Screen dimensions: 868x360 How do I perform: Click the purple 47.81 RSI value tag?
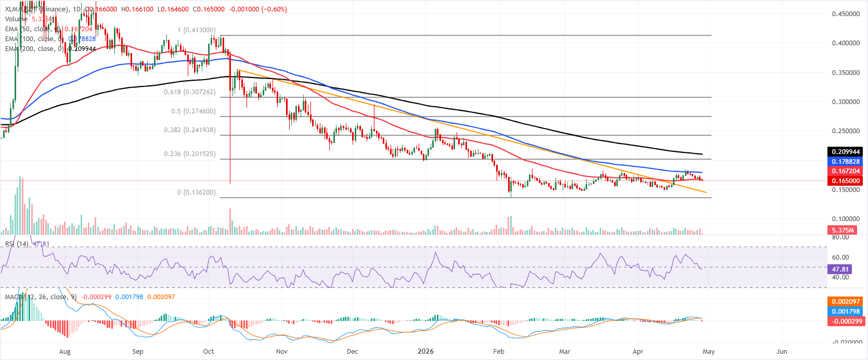pyautogui.click(x=840, y=269)
